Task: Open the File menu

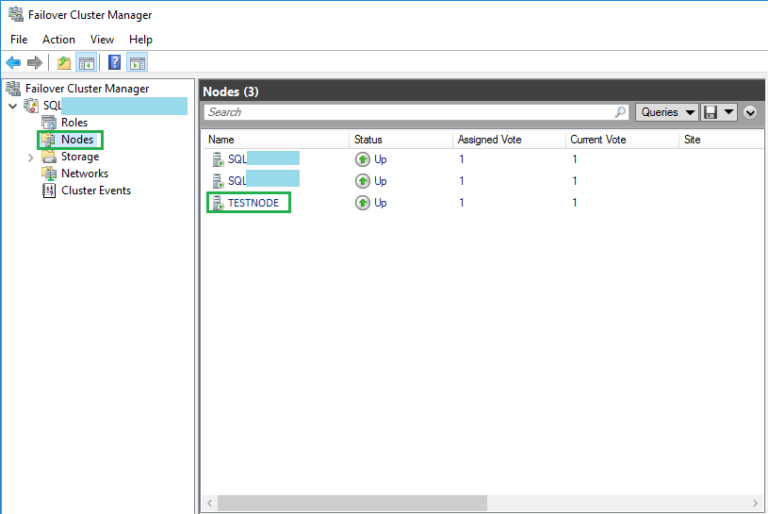Action: coord(19,40)
